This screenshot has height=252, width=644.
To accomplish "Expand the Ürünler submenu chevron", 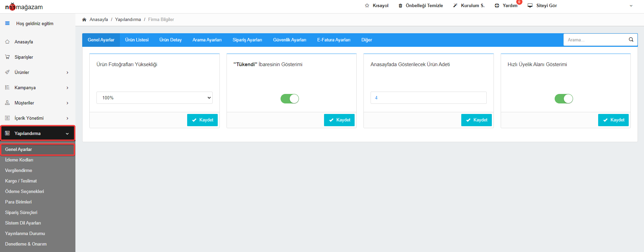I will (67, 73).
